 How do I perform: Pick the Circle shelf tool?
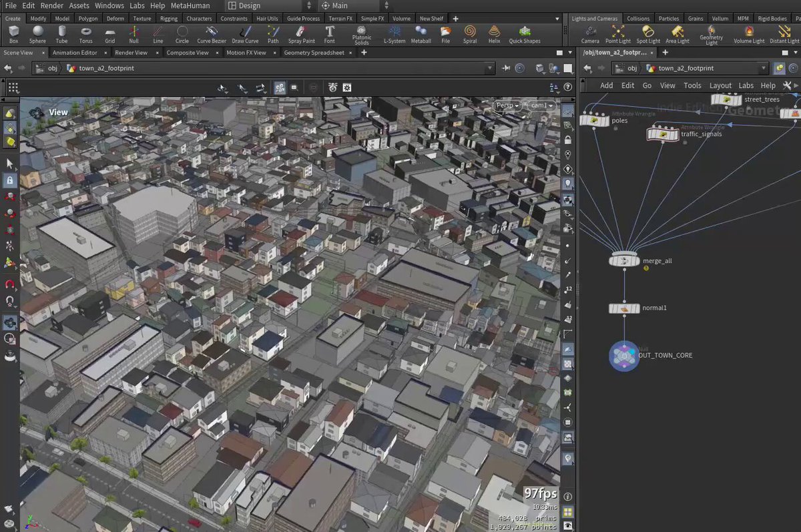(x=182, y=34)
